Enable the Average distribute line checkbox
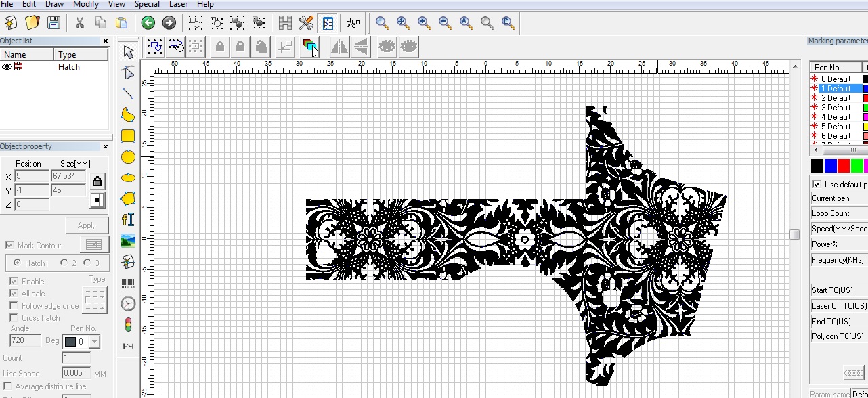The width and height of the screenshot is (868, 398). point(7,386)
